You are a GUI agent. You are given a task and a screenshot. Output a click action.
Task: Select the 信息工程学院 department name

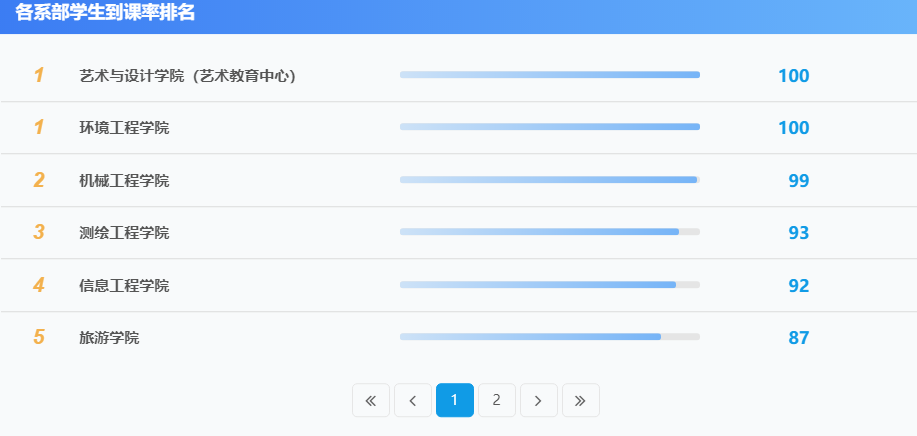(124, 286)
